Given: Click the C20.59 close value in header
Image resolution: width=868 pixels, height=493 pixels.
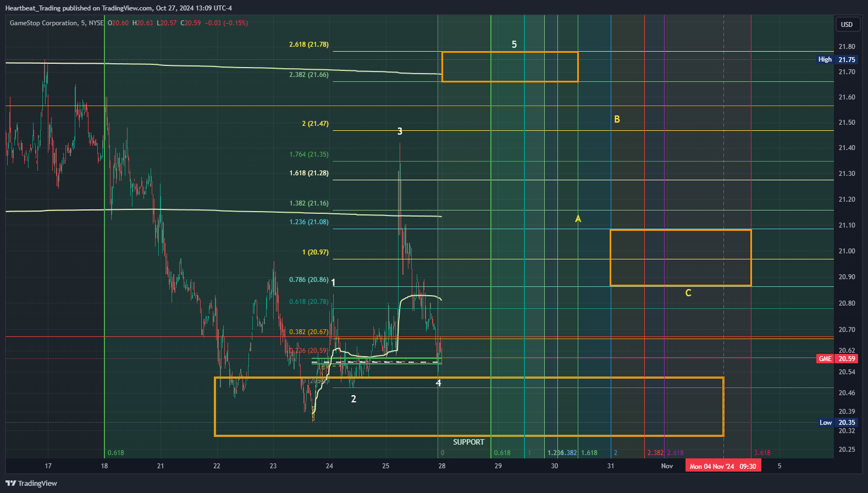Looking at the screenshot, I should (x=191, y=23).
